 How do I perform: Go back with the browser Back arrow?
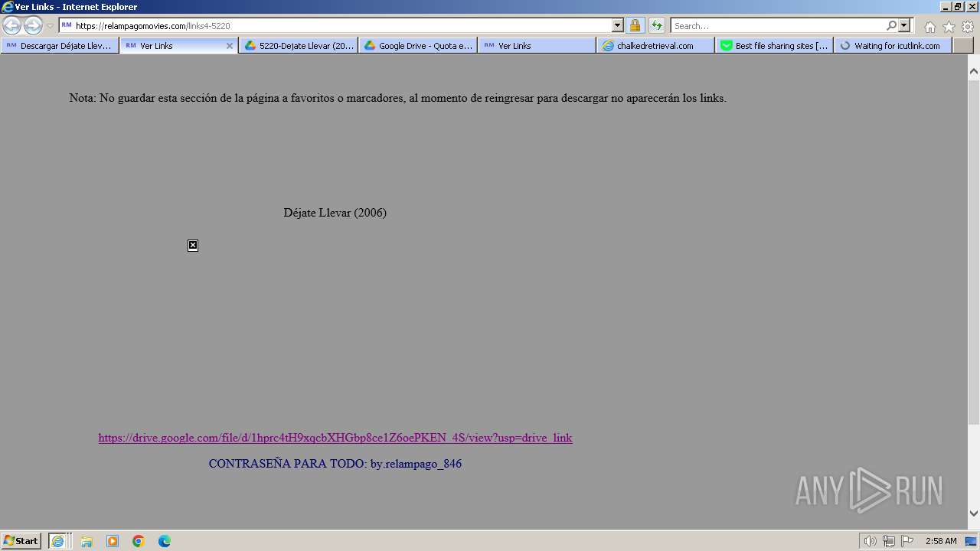[11, 25]
